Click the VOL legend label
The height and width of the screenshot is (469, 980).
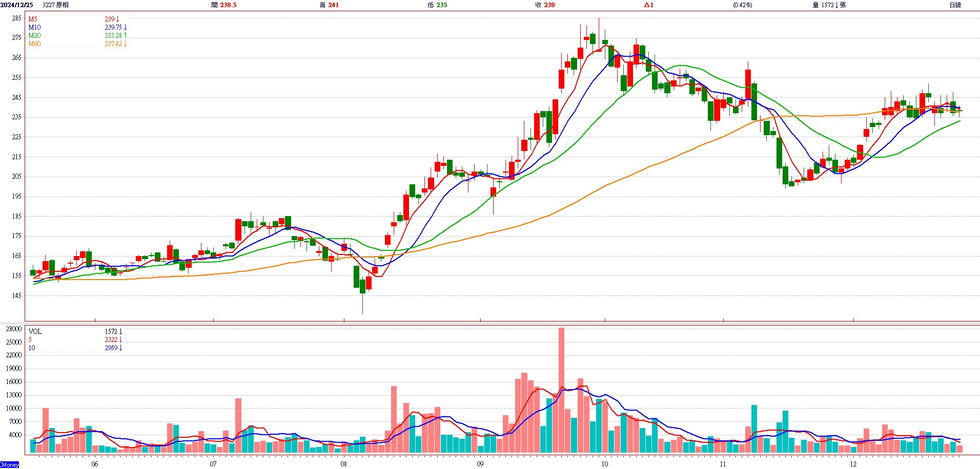click(35, 331)
